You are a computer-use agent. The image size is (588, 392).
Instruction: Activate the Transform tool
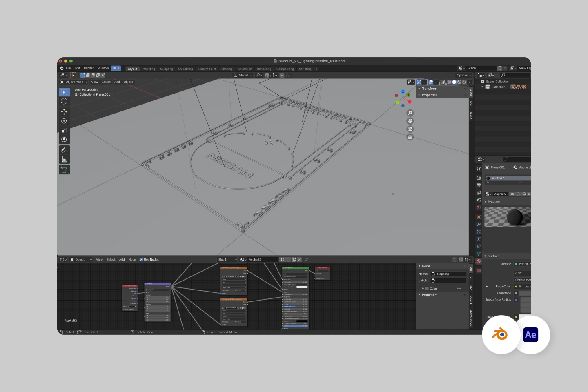pos(64,140)
